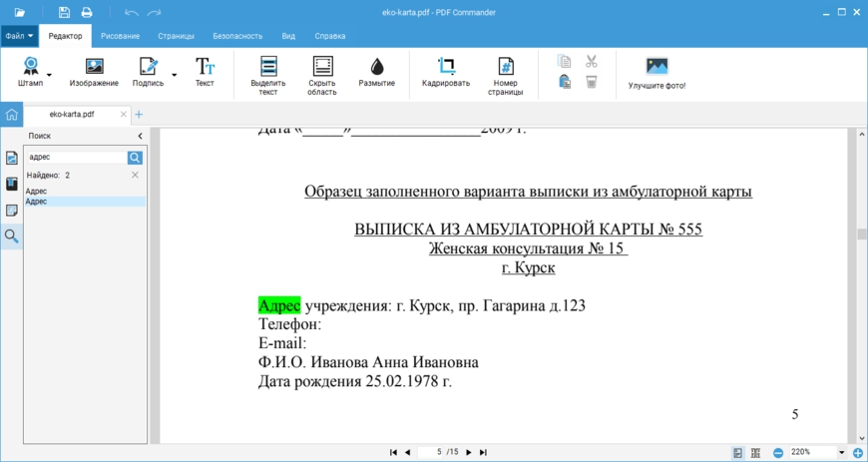The height and width of the screenshot is (462, 868).
Task: Select the highlighted second Адрес result
Action: click(x=85, y=202)
